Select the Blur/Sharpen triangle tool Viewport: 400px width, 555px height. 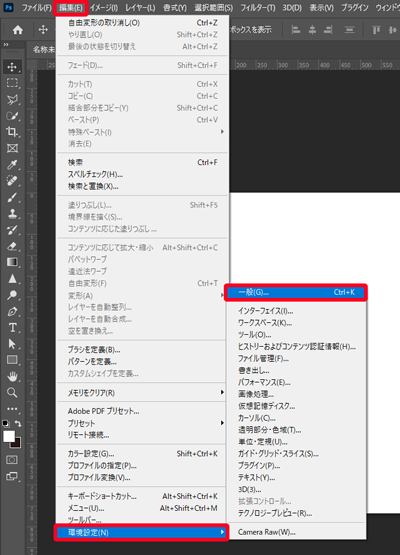[x=12, y=279]
